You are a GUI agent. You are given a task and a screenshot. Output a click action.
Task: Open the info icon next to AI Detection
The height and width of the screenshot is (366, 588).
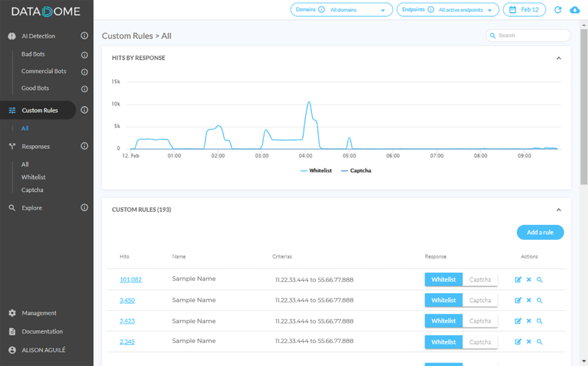tap(84, 36)
